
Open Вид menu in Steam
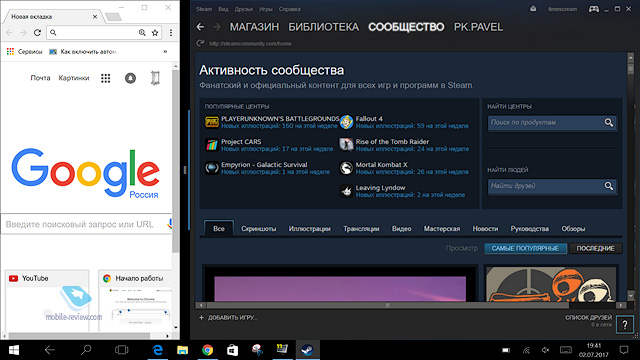point(223,9)
